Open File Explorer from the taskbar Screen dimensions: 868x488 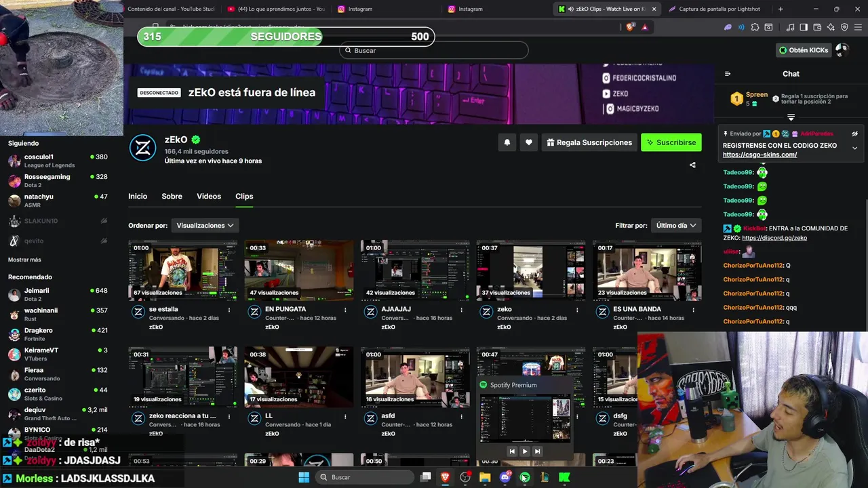coord(485,477)
